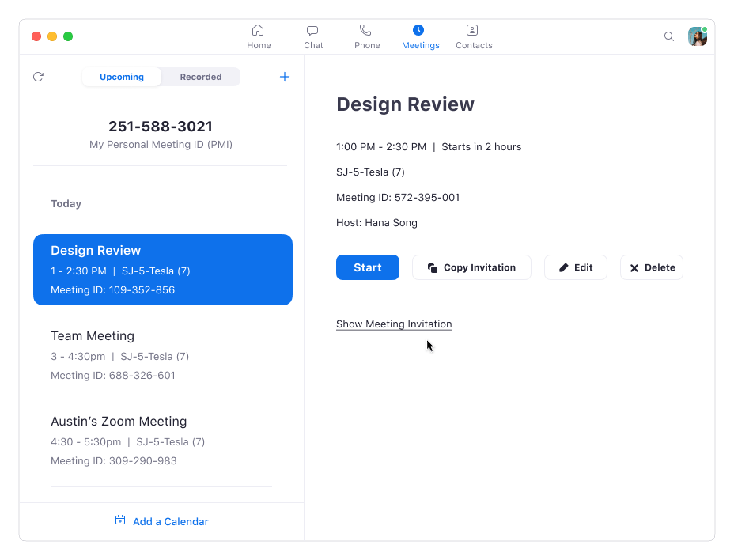
Task: Start the Design Review meeting
Action: click(x=367, y=267)
